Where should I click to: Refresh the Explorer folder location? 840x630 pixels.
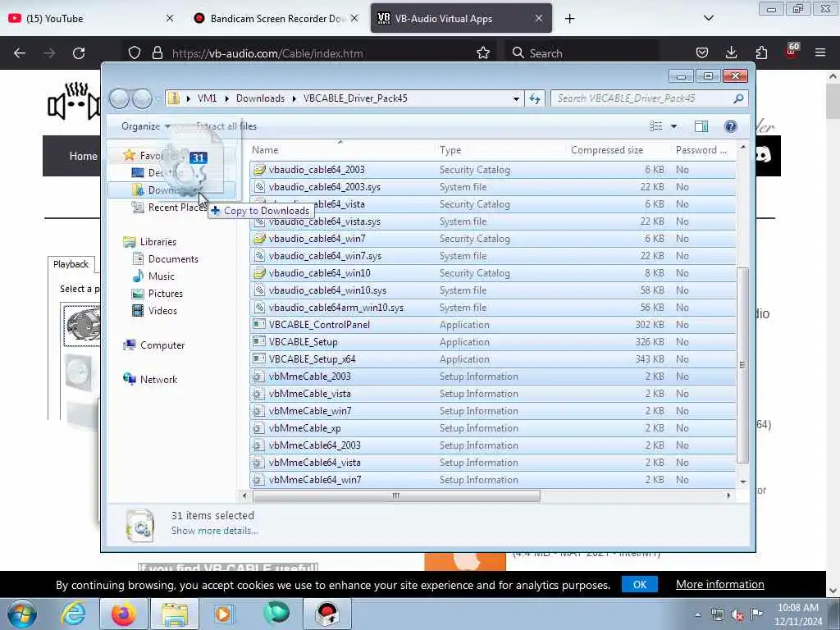(x=535, y=98)
